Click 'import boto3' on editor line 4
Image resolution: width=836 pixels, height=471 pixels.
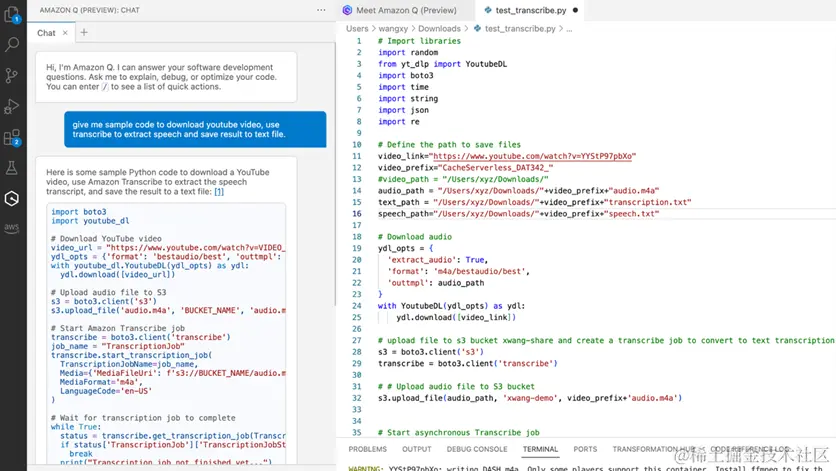[x=406, y=76]
